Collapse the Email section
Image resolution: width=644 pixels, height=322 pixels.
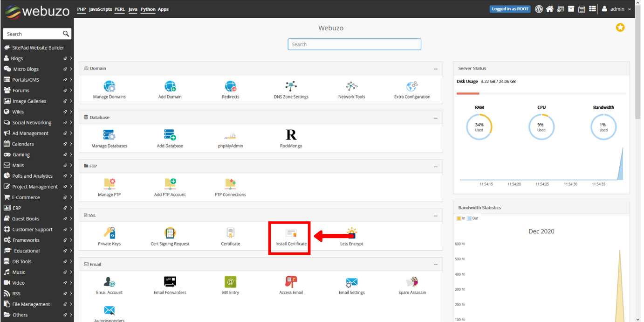436,264
